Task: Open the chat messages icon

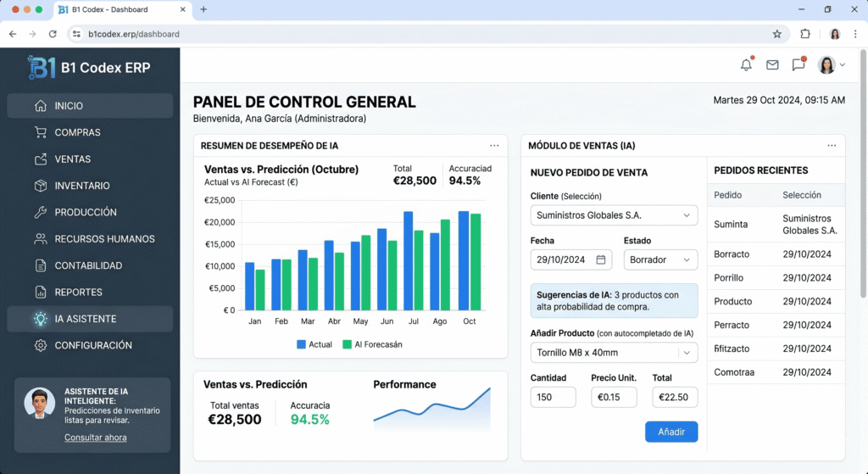Action: [798, 64]
